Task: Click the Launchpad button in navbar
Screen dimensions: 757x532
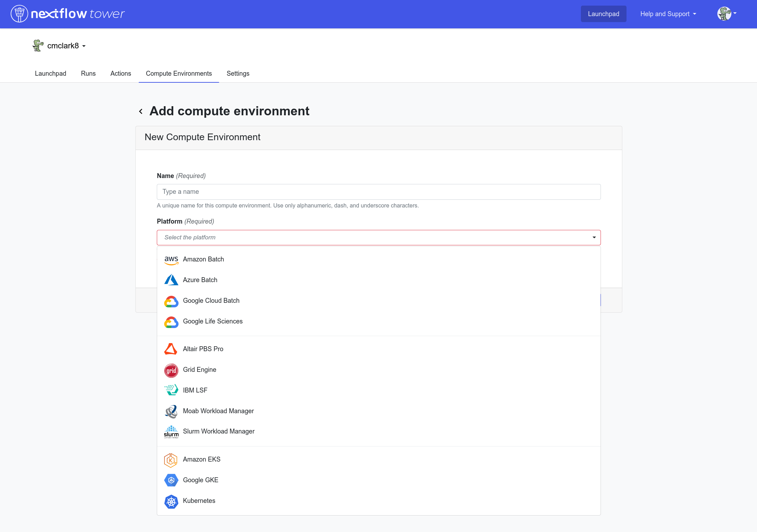Action: coord(603,14)
